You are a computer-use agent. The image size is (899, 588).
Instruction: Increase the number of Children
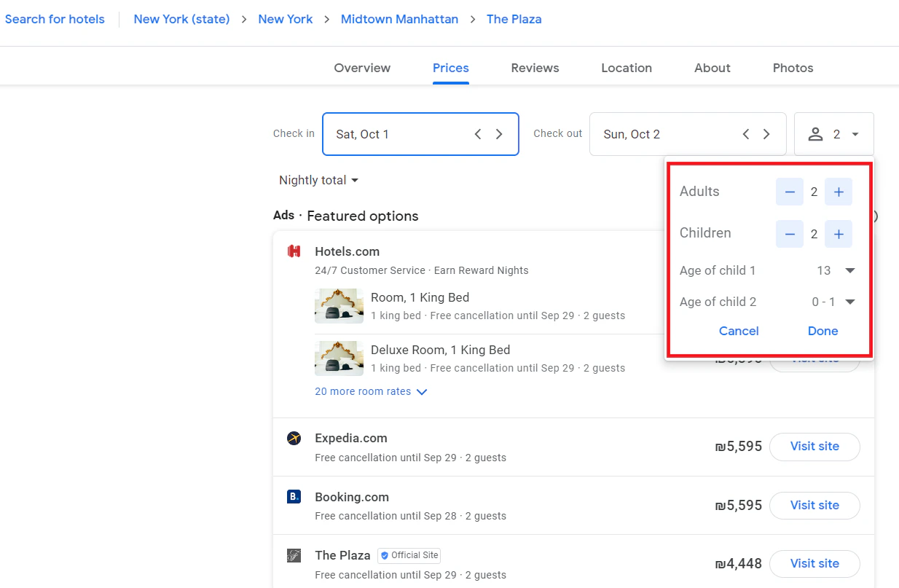[x=839, y=234]
